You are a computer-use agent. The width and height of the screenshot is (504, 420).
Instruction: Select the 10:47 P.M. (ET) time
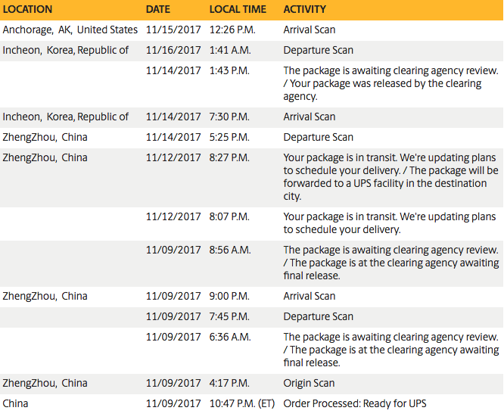[242, 404]
